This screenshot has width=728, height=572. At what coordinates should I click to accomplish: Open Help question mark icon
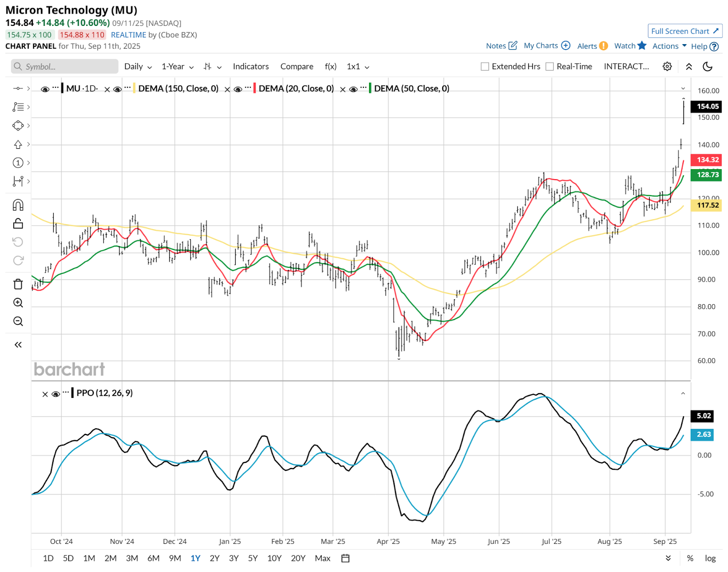point(714,46)
